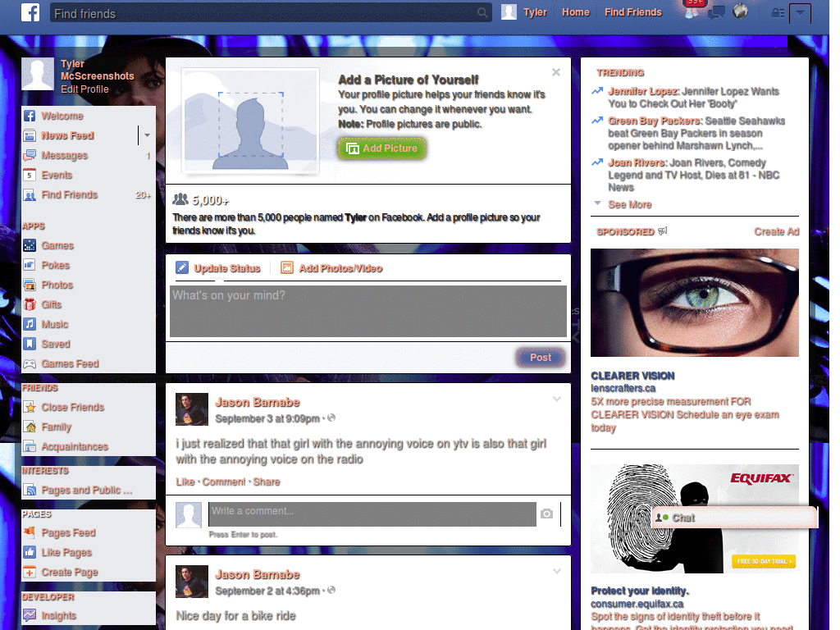Open Jason Barnabe name on September 2 post

tap(257, 575)
